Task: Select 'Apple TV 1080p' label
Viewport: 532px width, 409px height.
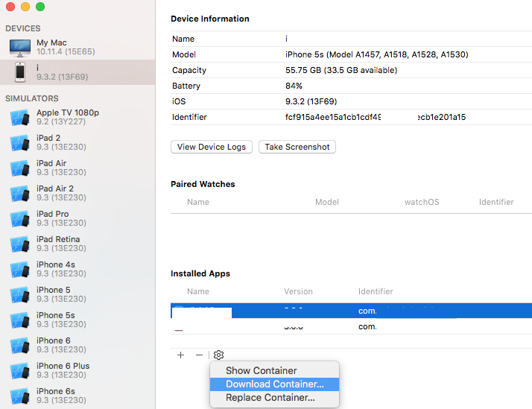Action: [68, 112]
